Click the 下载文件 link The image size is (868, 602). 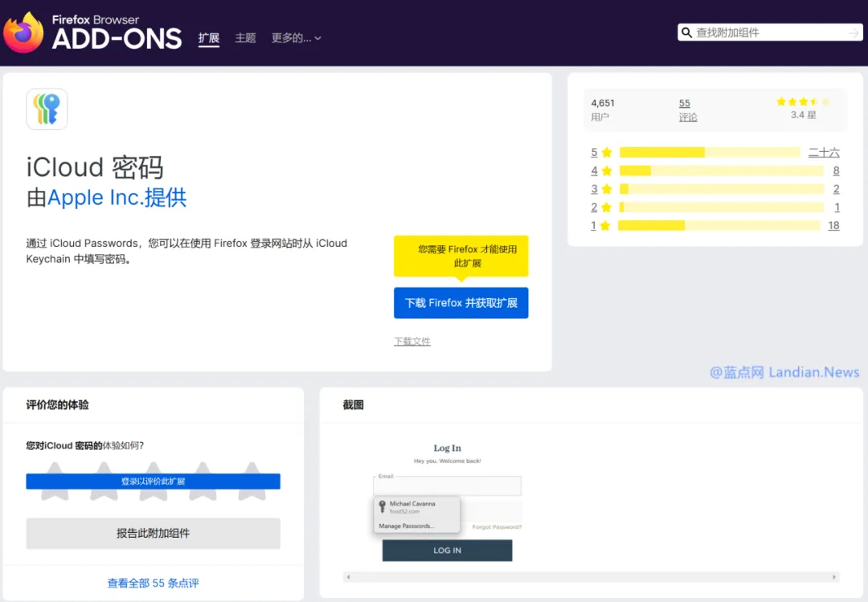click(x=411, y=341)
